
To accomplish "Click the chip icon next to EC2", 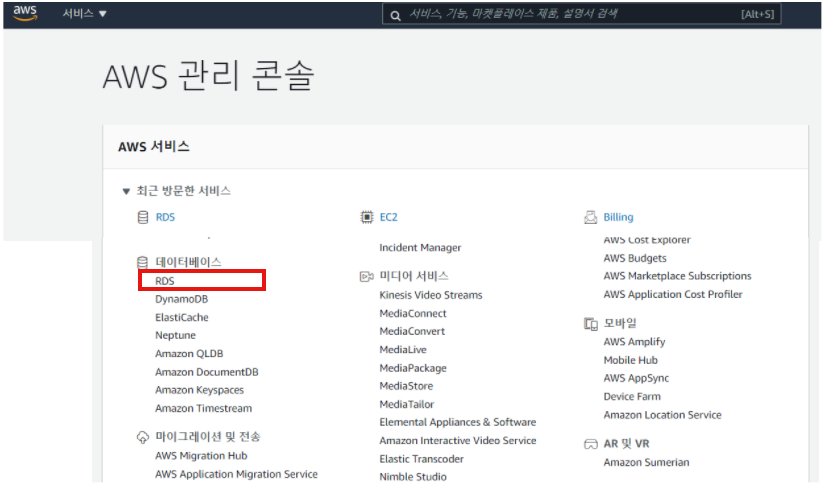I will pos(366,217).
